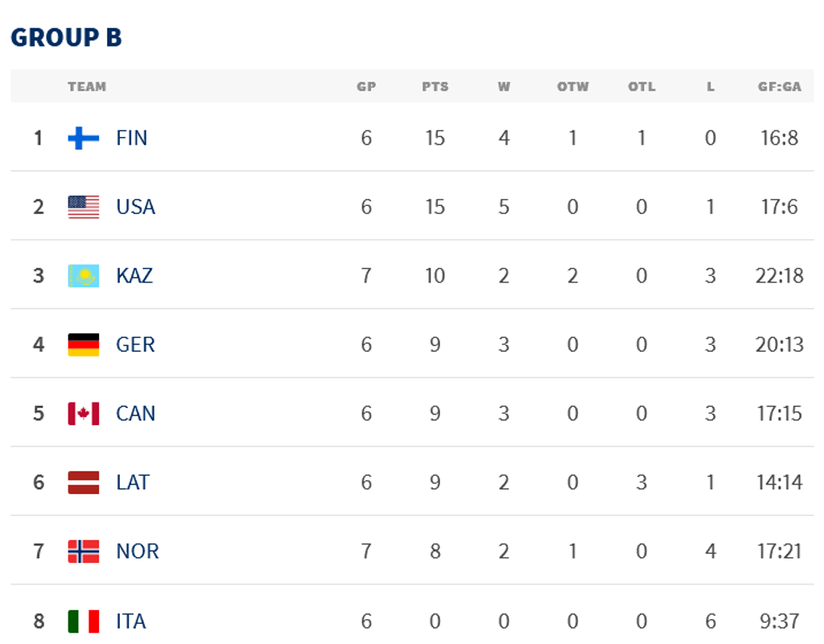Click the GP column header
This screenshot has height=644, width=824.
[x=366, y=87]
